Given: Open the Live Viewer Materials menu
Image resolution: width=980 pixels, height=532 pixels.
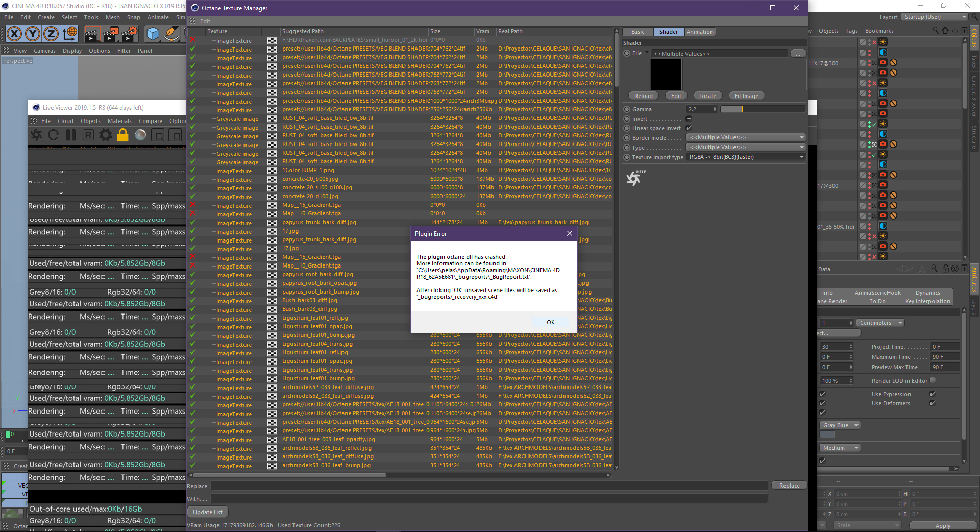Looking at the screenshot, I should [x=119, y=121].
